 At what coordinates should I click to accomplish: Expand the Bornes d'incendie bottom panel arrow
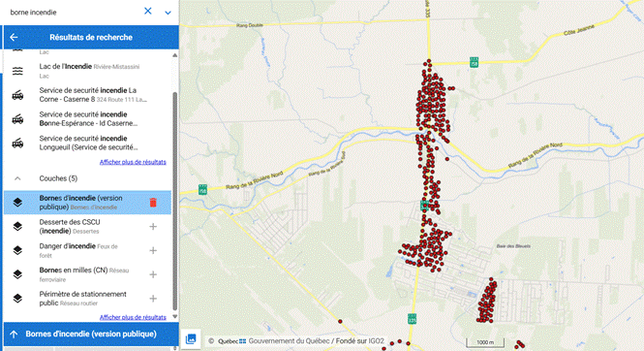[14, 335]
